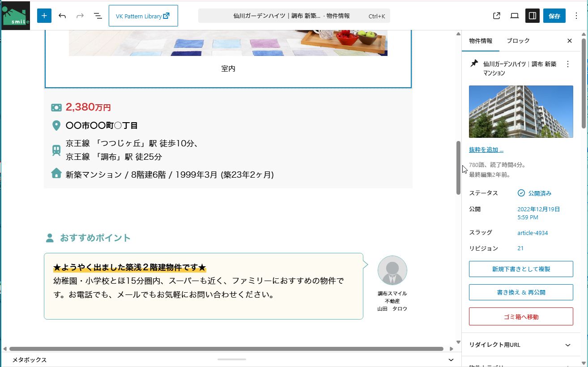Viewport: 588px width, 367px height.
Task: Click the 保存 save button
Action: click(x=554, y=15)
